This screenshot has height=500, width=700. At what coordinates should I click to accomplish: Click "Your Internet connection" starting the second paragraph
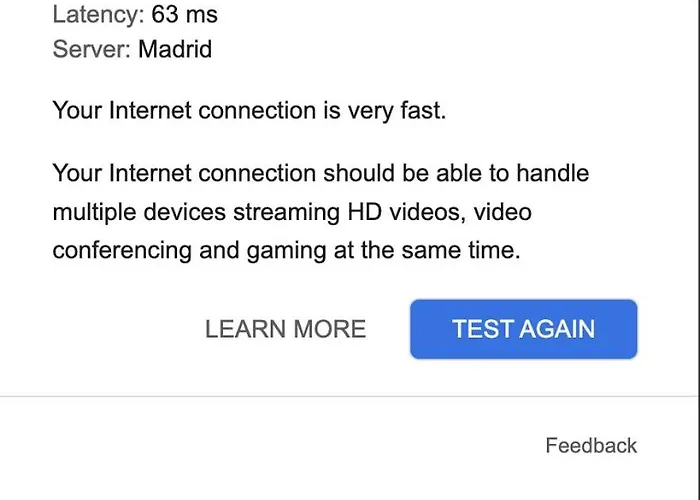(x=184, y=174)
